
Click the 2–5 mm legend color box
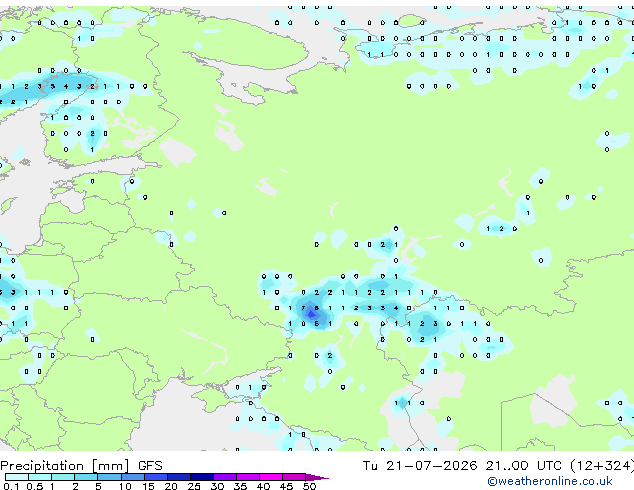click(x=86, y=477)
